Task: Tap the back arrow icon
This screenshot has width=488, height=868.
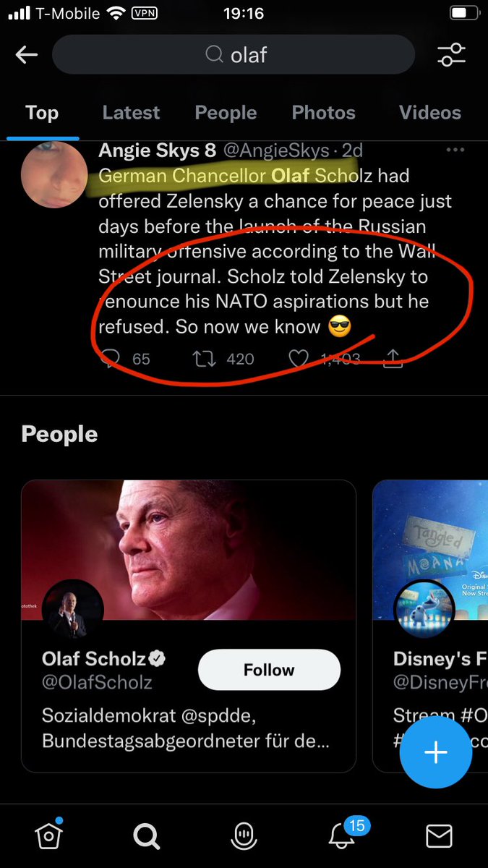Action: coord(27,55)
